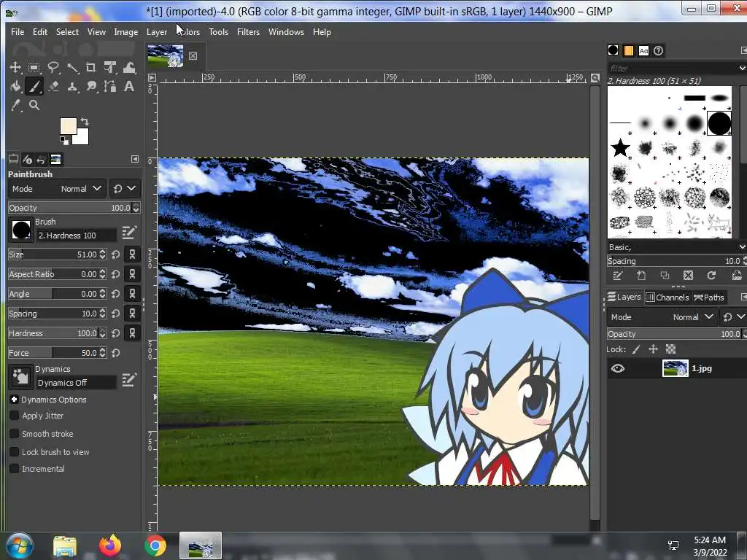Viewport: 747px width, 560px height.
Task: Open the Filters menu
Action: [248, 32]
